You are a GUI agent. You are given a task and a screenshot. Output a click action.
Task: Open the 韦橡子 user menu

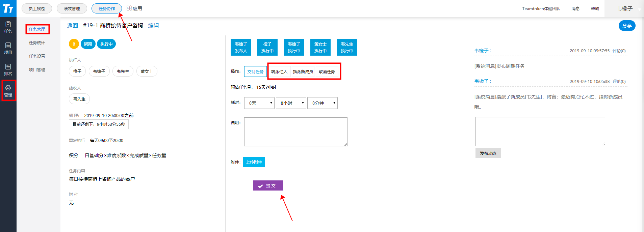coord(625,8)
